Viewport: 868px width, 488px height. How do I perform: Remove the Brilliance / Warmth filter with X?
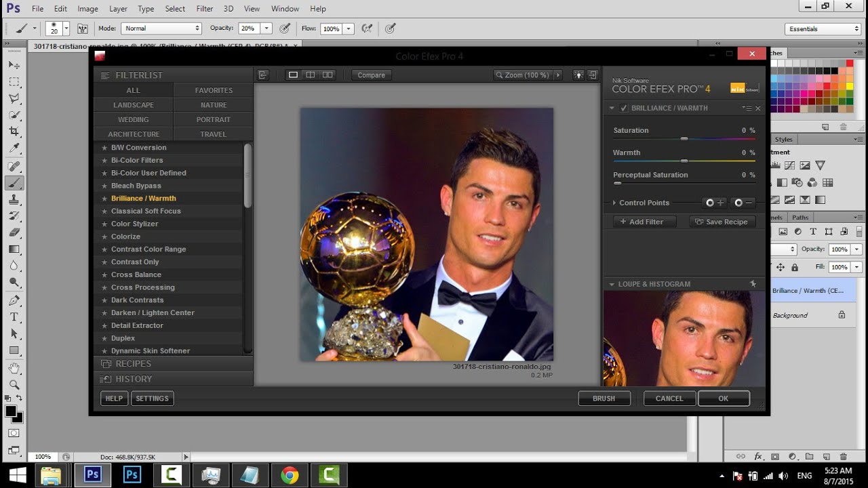(758, 108)
